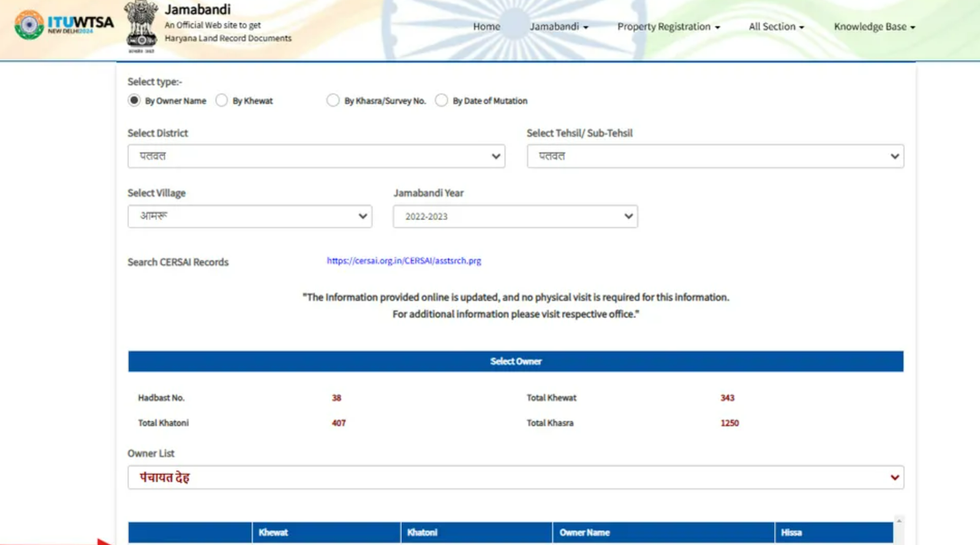The width and height of the screenshot is (980, 545).
Task: Click the Haryana government emblem icon
Action: point(141,26)
